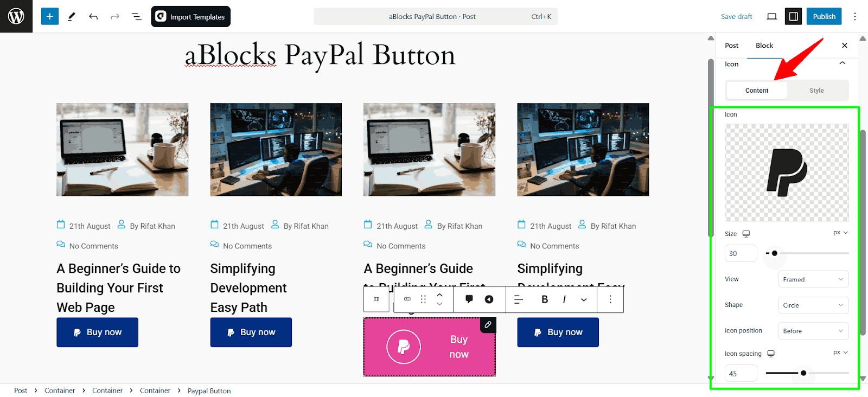Click Buy now under fourth post

pos(558,332)
